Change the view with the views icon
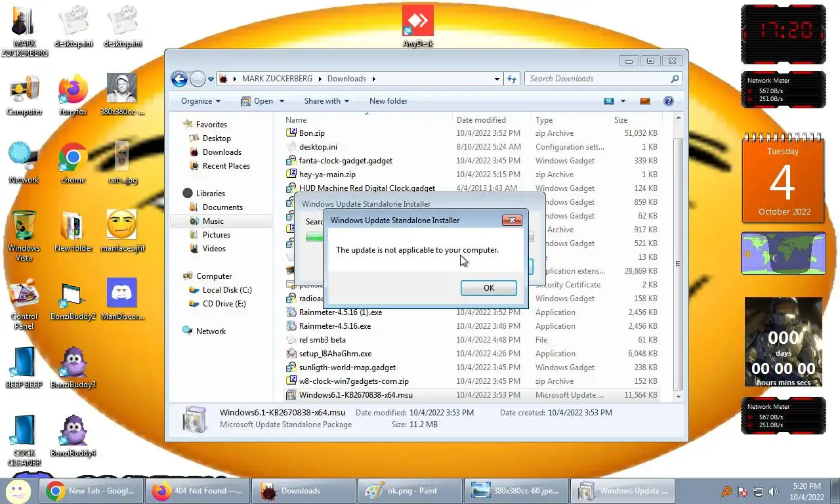This screenshot has width=840, height=504. (x=609, y=101)
